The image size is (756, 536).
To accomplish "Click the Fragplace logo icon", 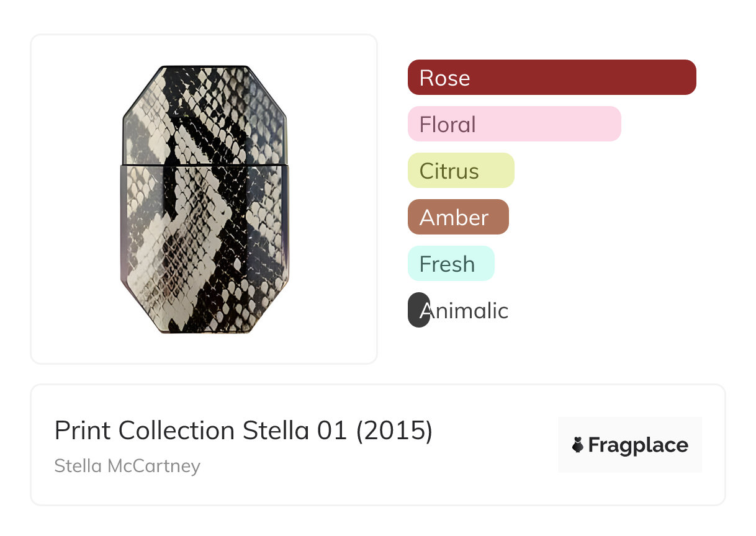I will click(x=578, y=445).
